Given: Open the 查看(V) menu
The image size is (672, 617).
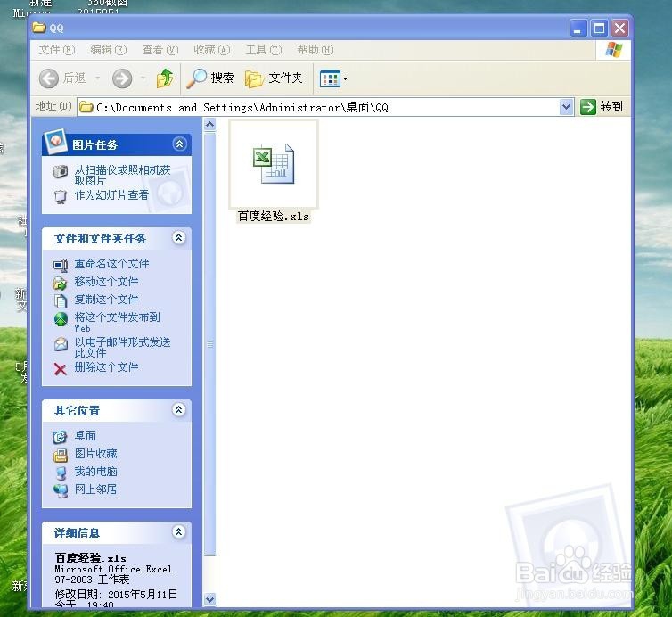Looking at the screenshot, I should point(160,50).
